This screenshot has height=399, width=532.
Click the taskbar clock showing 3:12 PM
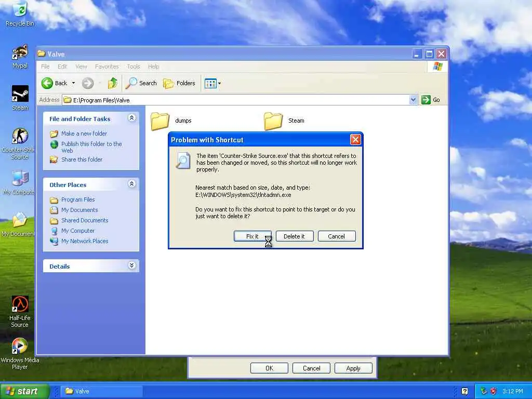(x=512, y=391)
